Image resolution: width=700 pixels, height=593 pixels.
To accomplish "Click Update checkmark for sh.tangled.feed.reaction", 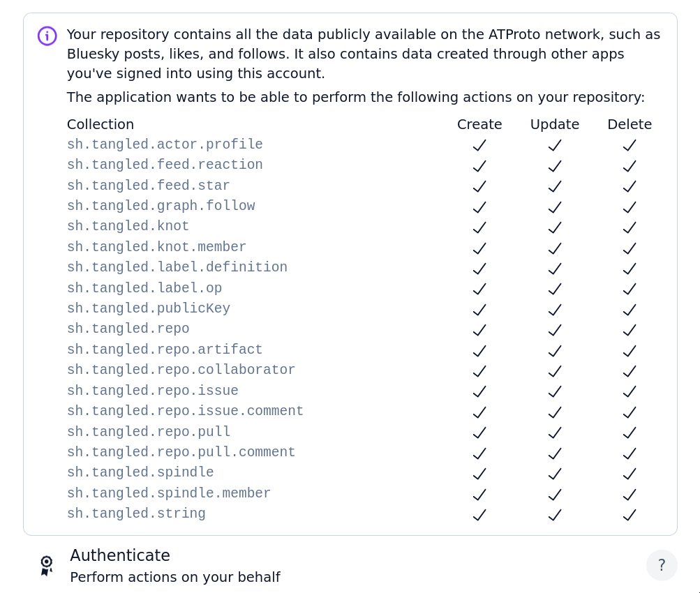I will tap(555, 166).
